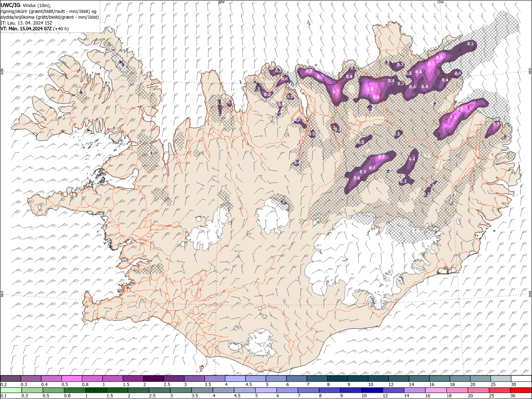532x399 pixels.
Task: Click the '20W' longitude label at top
Action: point(221,2)
